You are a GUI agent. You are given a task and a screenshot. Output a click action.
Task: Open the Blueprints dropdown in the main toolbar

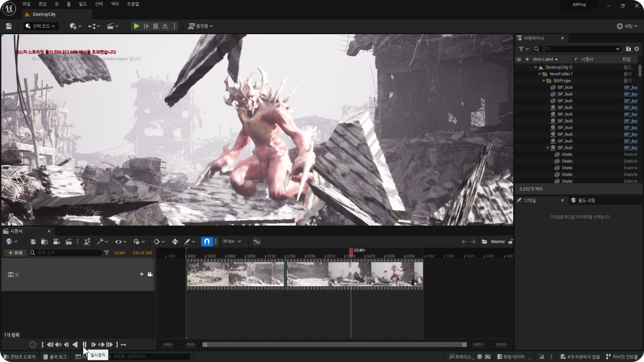pyautogui.click(x=94, y=26)
